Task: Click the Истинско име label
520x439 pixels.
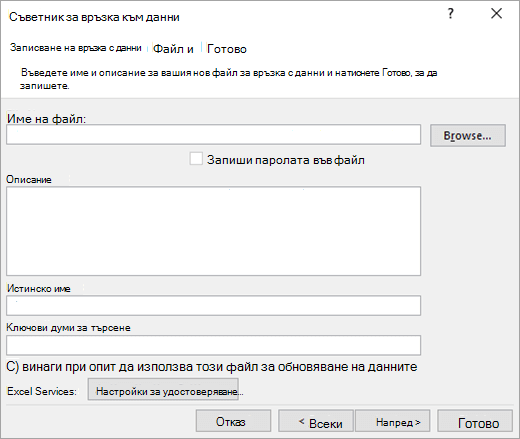Action: point(39,289)
